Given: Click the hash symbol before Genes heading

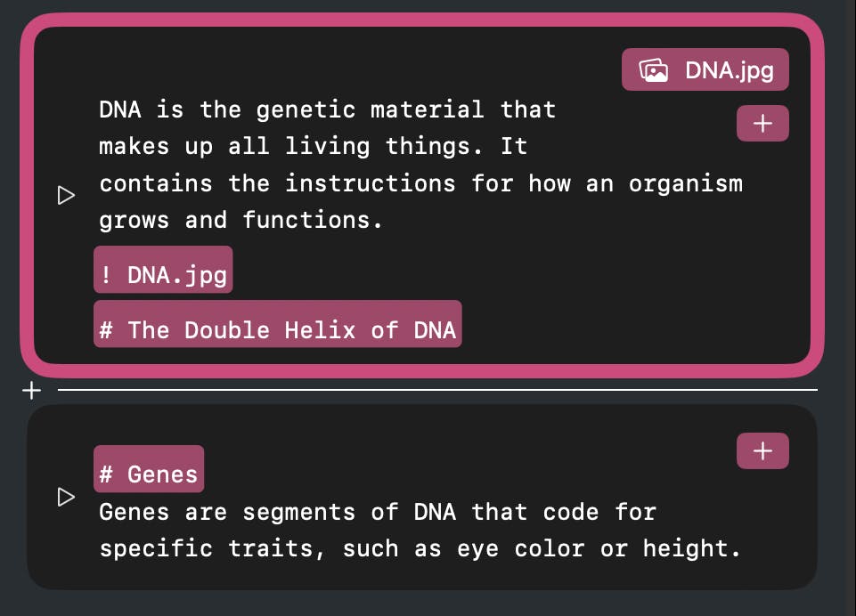Looking at the screenshot, I should pyautogui.click(x=106, y=474).
